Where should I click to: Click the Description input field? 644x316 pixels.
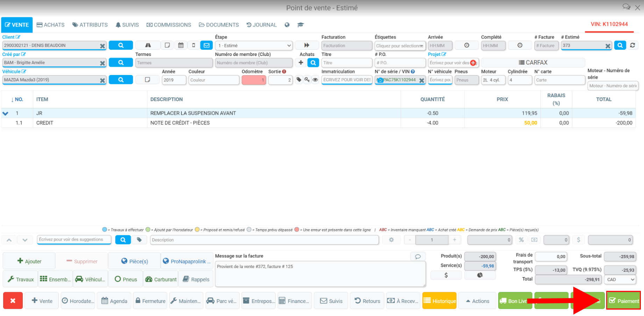click(264, 240)
